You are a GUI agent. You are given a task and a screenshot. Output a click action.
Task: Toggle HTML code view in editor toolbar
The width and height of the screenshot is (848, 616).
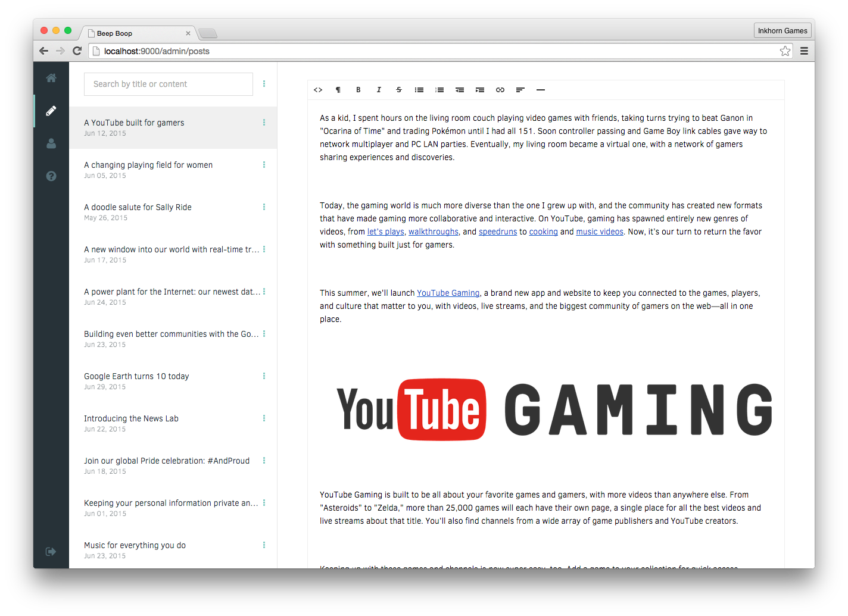[x=318, y=90]
